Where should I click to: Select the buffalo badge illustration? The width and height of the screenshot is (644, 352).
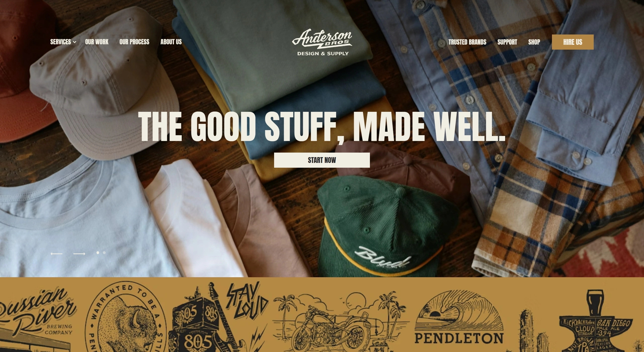(126, 317)
